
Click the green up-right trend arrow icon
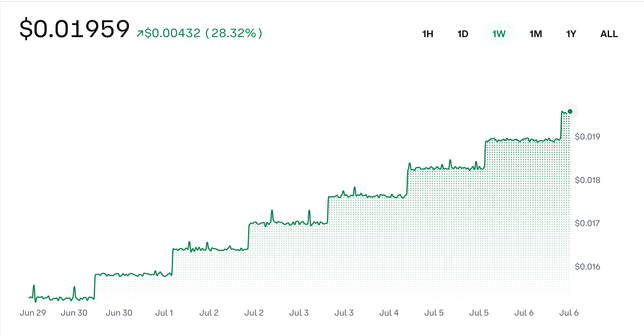[x=140, y=34]
